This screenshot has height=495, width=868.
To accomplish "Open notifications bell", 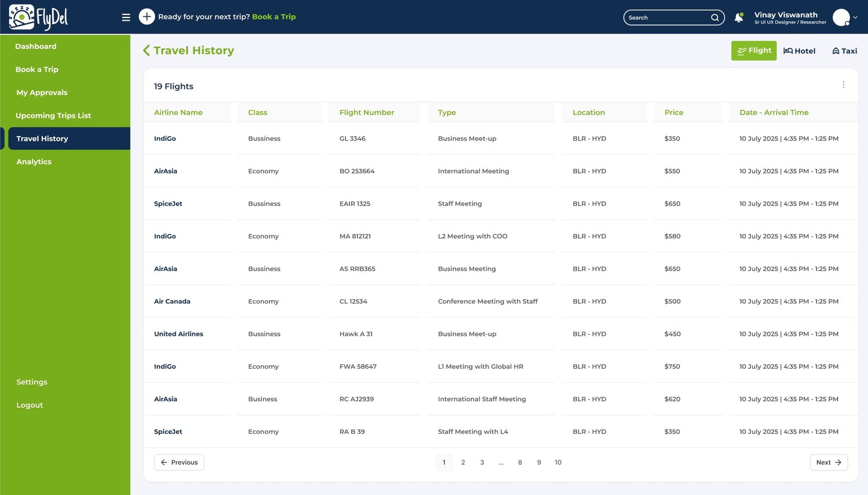I will point(738,17).
